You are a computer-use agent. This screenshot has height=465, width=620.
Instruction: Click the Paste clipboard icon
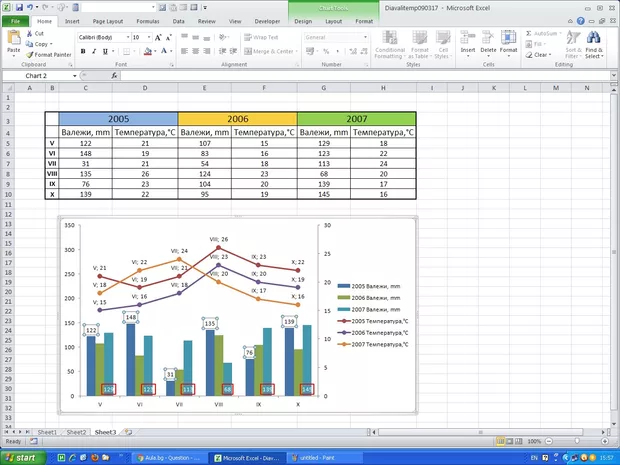(14, 38)
